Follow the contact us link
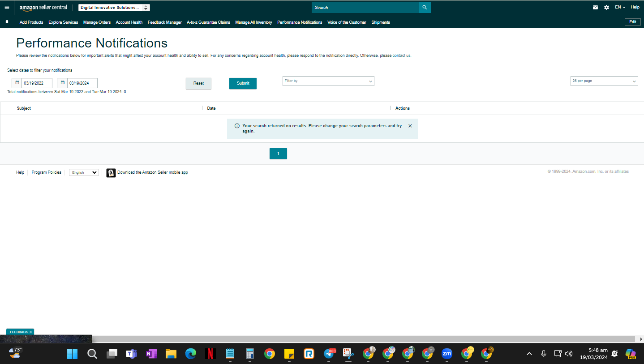This screenshot has width=644, height=364. (402, 56)
